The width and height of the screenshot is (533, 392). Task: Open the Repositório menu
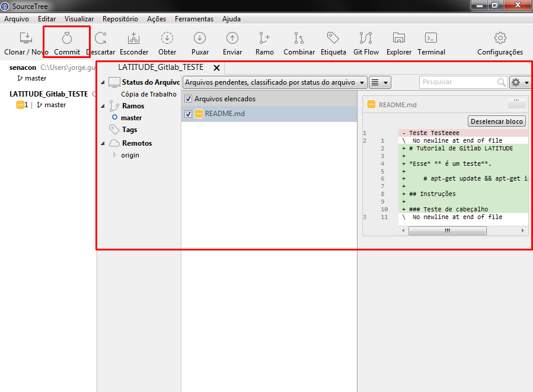pos(120,19)
